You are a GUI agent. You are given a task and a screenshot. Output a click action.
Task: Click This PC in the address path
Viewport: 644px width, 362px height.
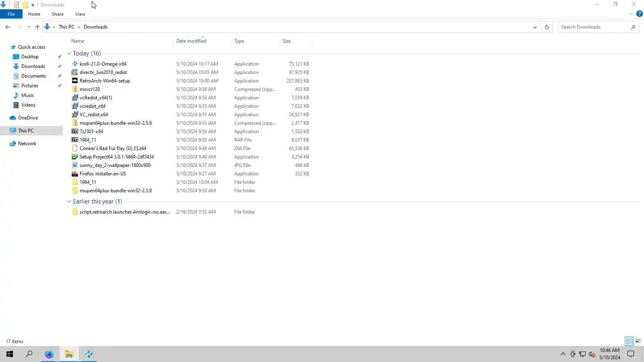pyautogui.click(x=66, y=27)
